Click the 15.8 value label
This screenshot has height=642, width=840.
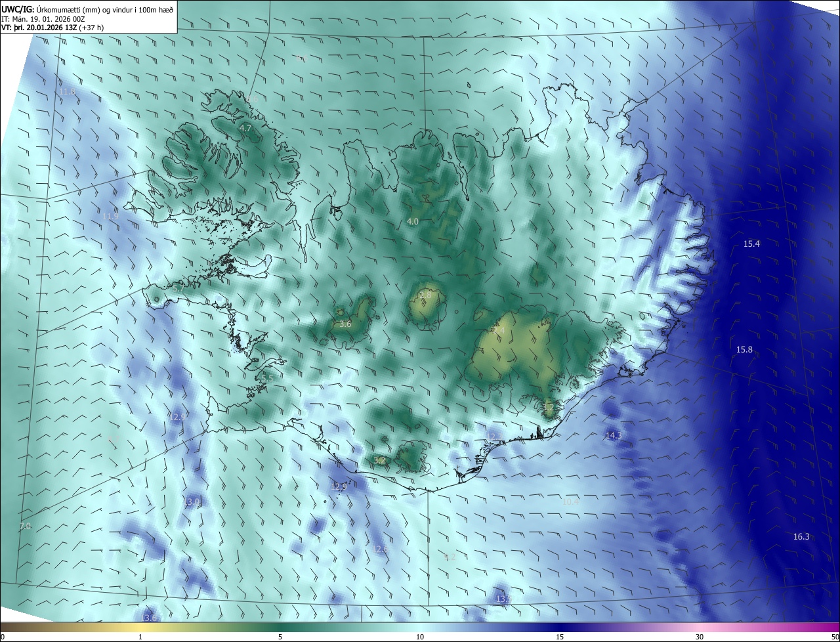[744, 350]
